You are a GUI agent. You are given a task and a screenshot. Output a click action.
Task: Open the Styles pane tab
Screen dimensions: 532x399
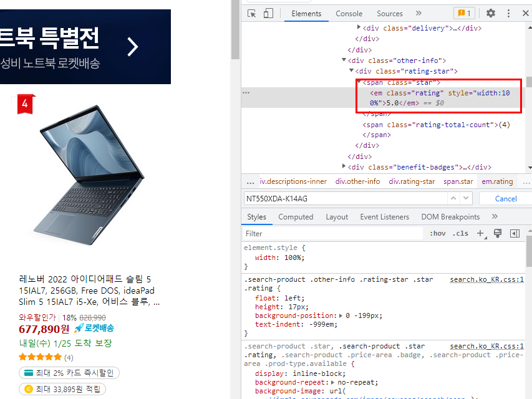pos(256,217)
